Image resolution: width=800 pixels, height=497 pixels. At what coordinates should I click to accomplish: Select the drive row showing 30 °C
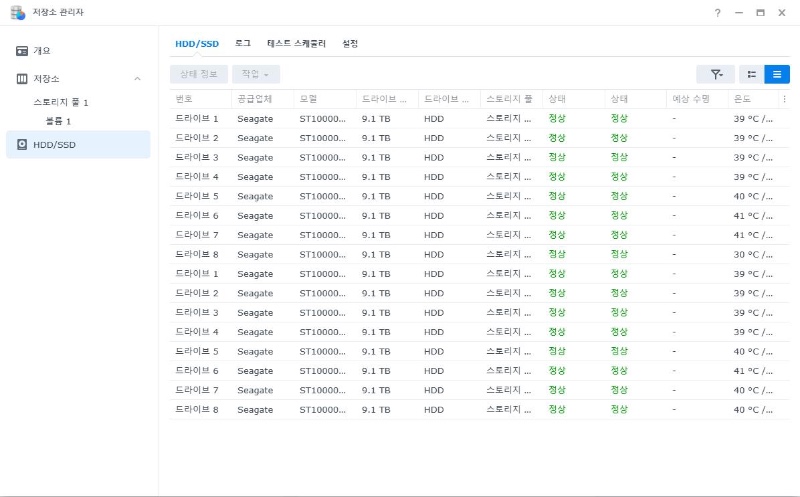pos(470,254)
